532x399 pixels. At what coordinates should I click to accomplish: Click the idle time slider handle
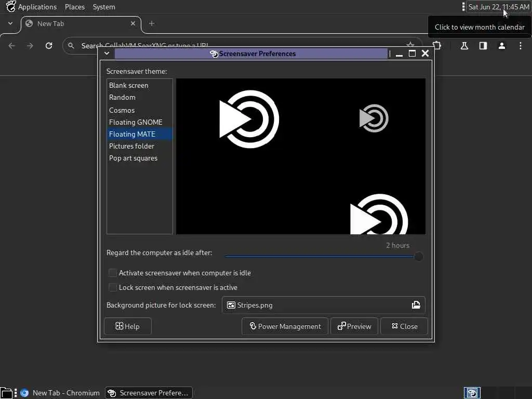tap(419, 257)
